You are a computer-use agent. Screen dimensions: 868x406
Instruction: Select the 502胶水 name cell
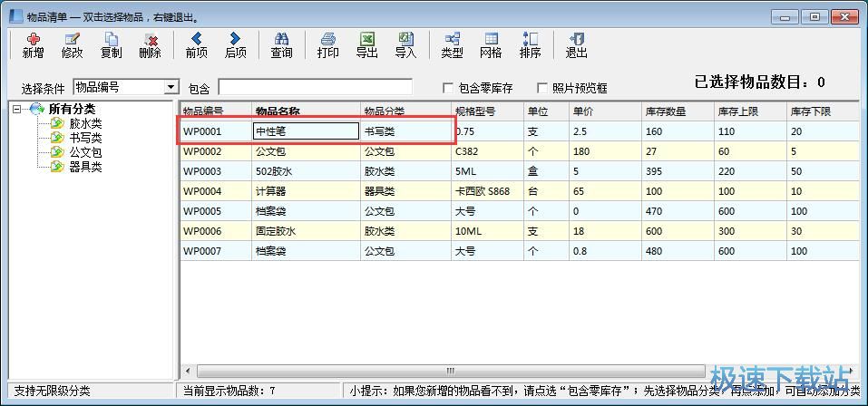(307, 171)
